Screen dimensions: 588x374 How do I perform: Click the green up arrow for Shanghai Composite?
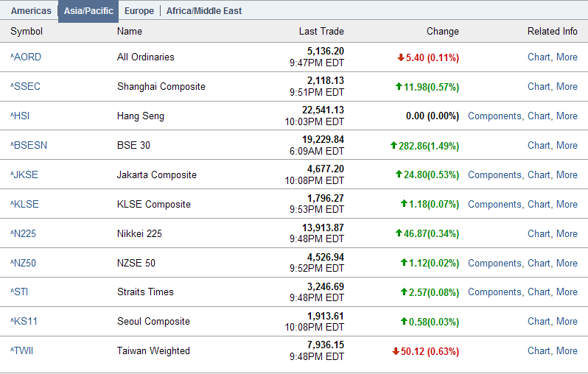click(x=399, y=87)
